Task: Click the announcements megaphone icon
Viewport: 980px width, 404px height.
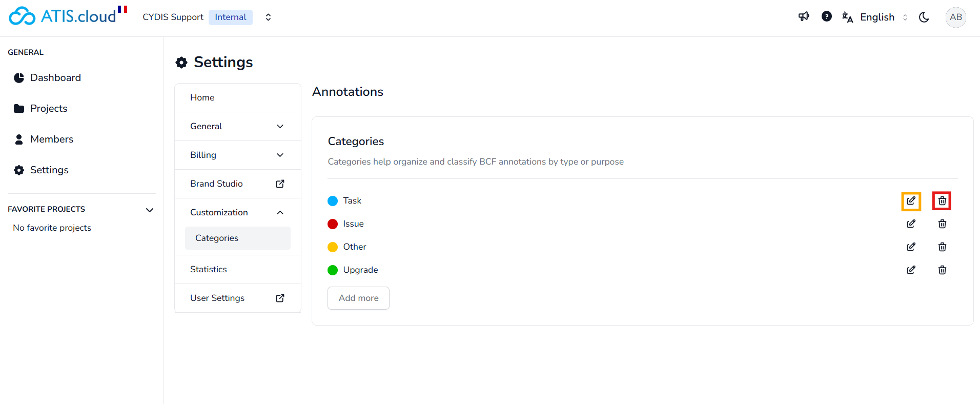Action: click(x=804, y=17)
